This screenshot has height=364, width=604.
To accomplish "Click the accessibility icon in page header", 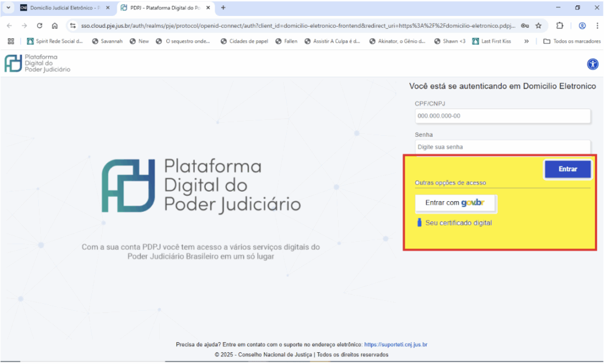I will [x=592, y=64].
